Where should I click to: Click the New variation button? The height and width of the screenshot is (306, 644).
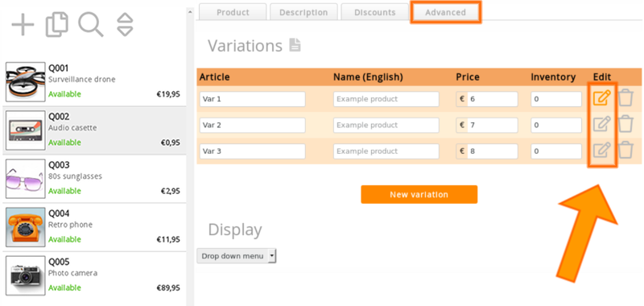(419, 194)
